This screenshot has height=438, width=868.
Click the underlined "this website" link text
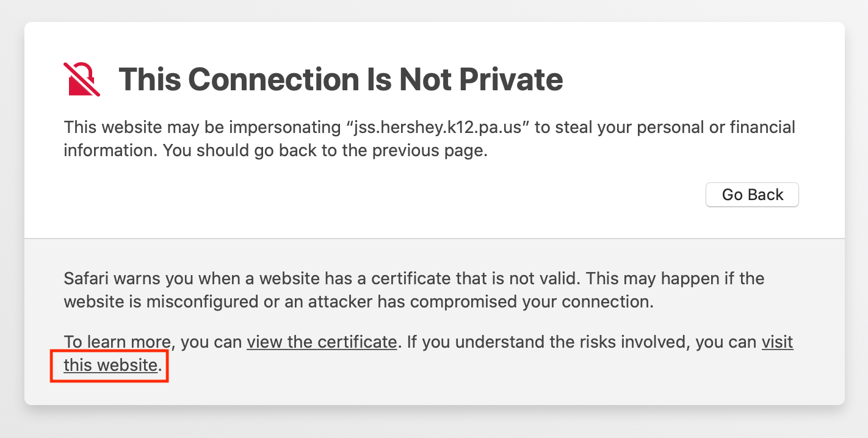[110, 365]
